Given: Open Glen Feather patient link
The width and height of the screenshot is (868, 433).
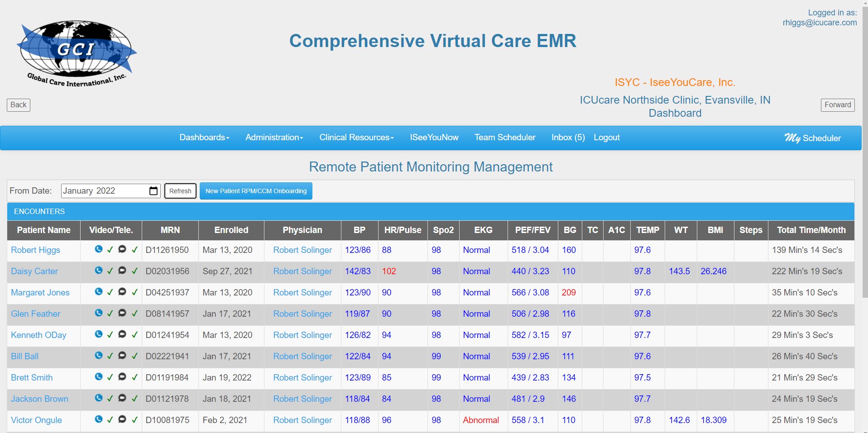Looking at the screenshot, I should (35, 314).
